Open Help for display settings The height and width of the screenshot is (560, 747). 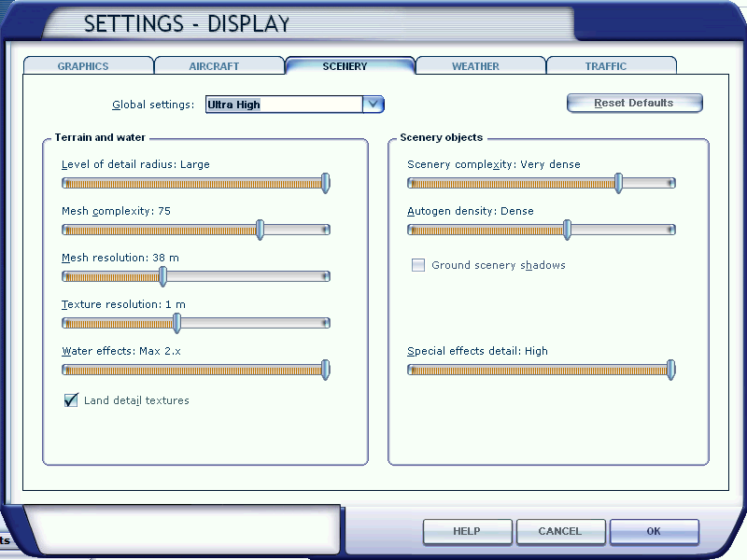[x=466, y=531]
